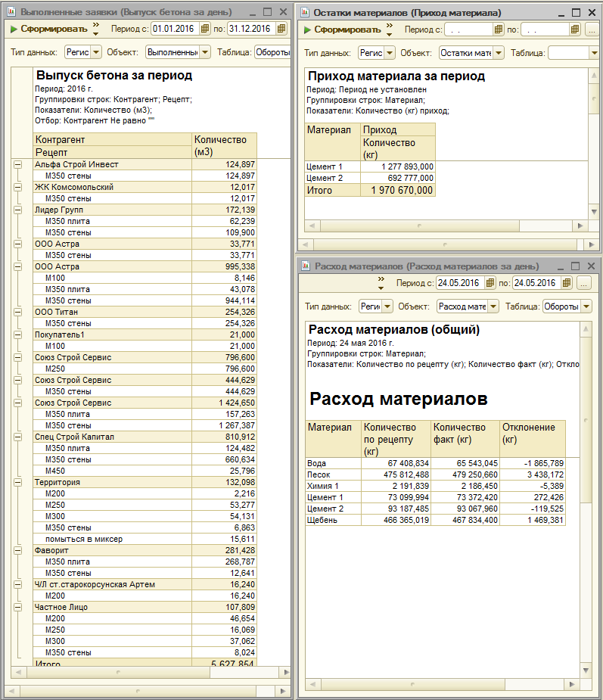Image resolution: width=603 pixels, height=700 pixels.
Task: Expand more toolbar commands in Выпуск бетона window
Action: click(x=96, y=29)
